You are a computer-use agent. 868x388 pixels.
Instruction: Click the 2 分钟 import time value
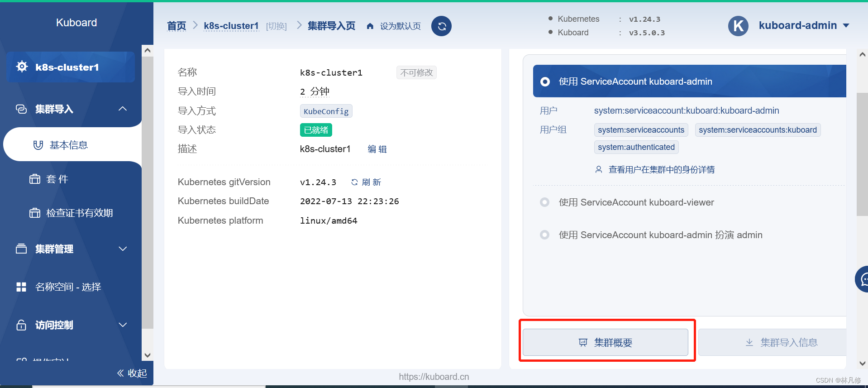click(x=315, y=91)
